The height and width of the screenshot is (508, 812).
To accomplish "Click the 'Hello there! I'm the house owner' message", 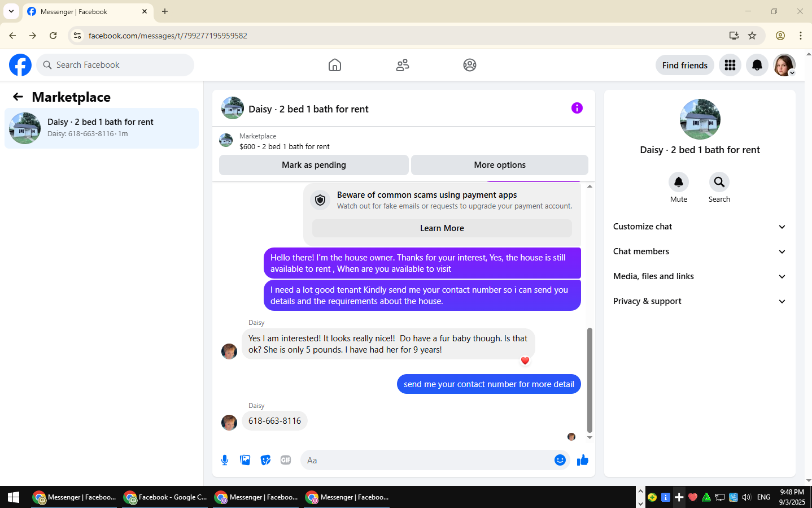I will [422, 263].
